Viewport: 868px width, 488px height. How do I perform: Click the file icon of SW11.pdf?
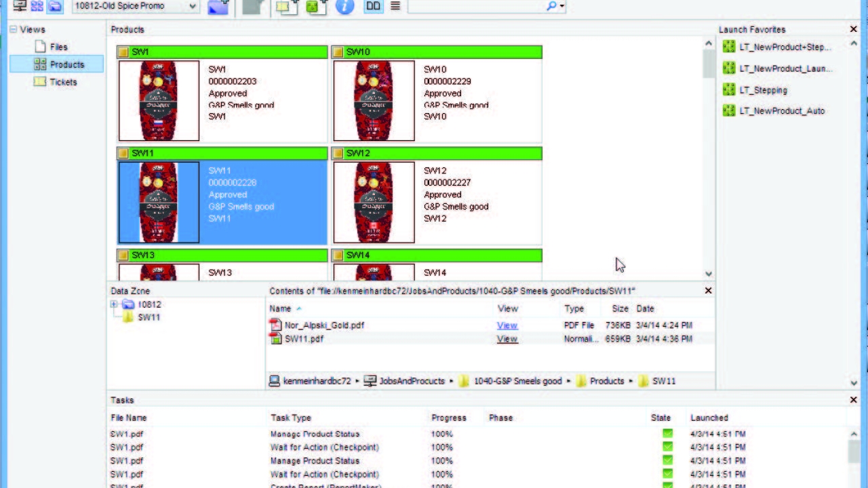[275, 338]
